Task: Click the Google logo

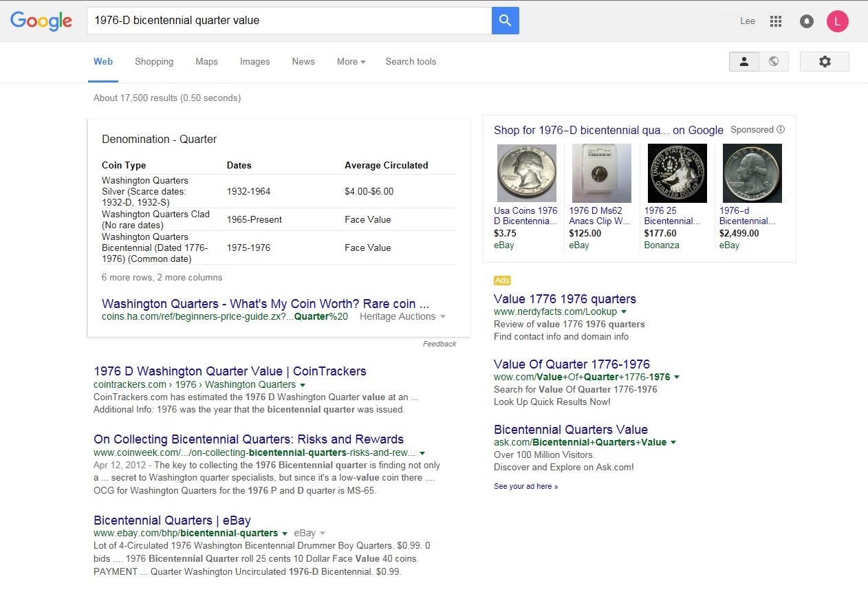Action: tap(41, 21)
